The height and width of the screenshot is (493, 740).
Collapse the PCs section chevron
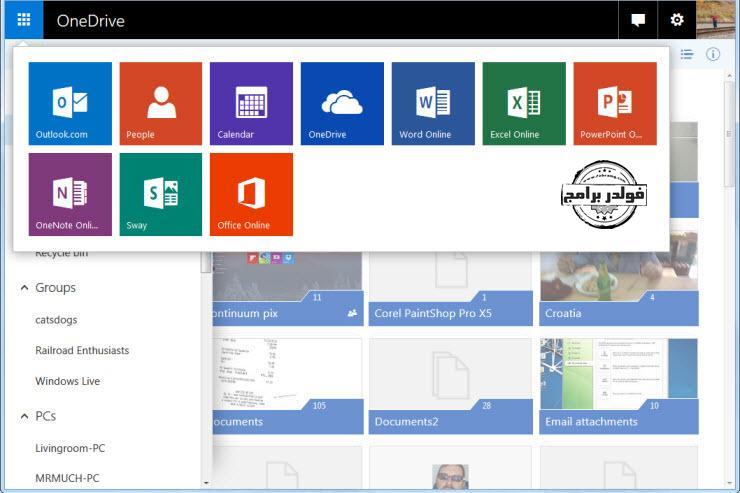tap(25, 416)
